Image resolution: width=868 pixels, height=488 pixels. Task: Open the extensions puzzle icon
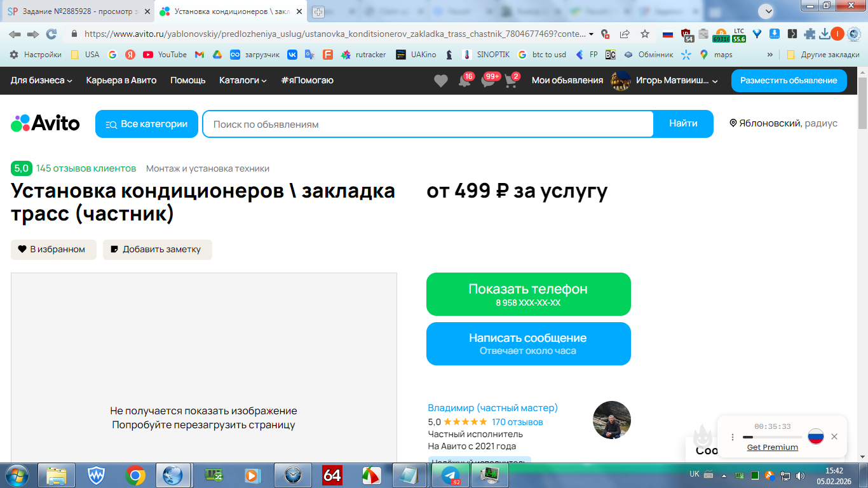click(810, 34)
